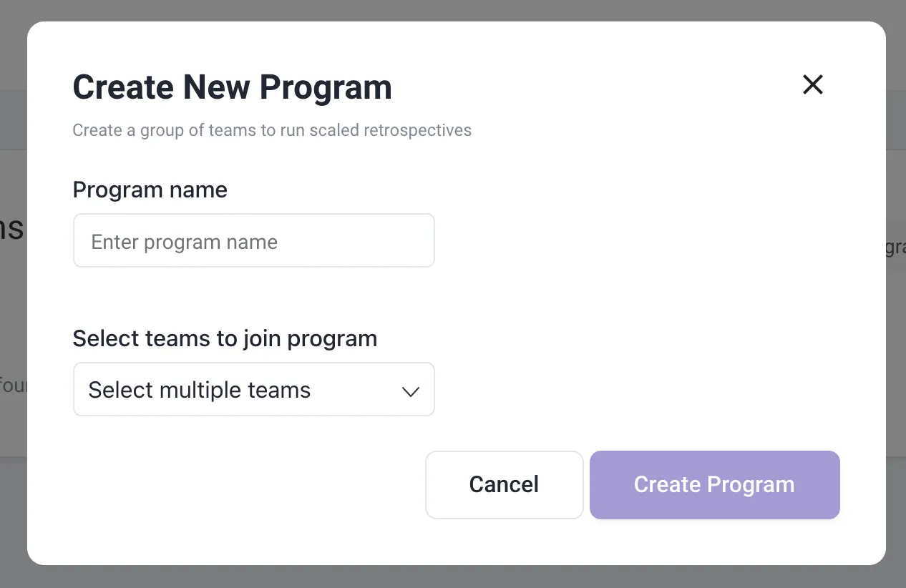Click the Cancel label to abort creation
Viewport: 906px width, 588px height.
coord(504,484)
